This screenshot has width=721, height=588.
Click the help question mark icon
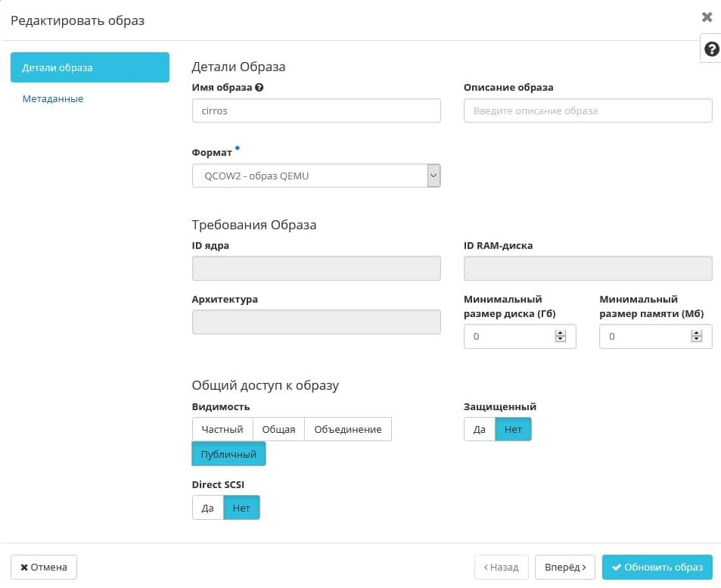(711, 49)
